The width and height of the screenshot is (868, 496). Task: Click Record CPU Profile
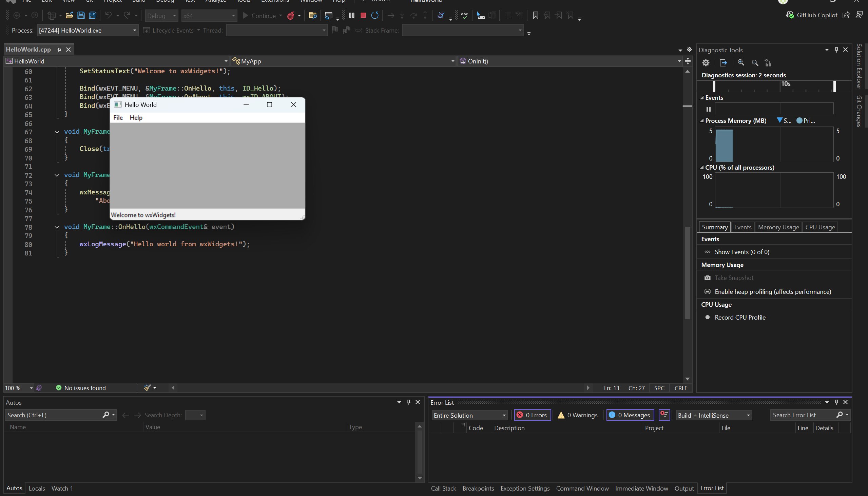click(740, 317)
